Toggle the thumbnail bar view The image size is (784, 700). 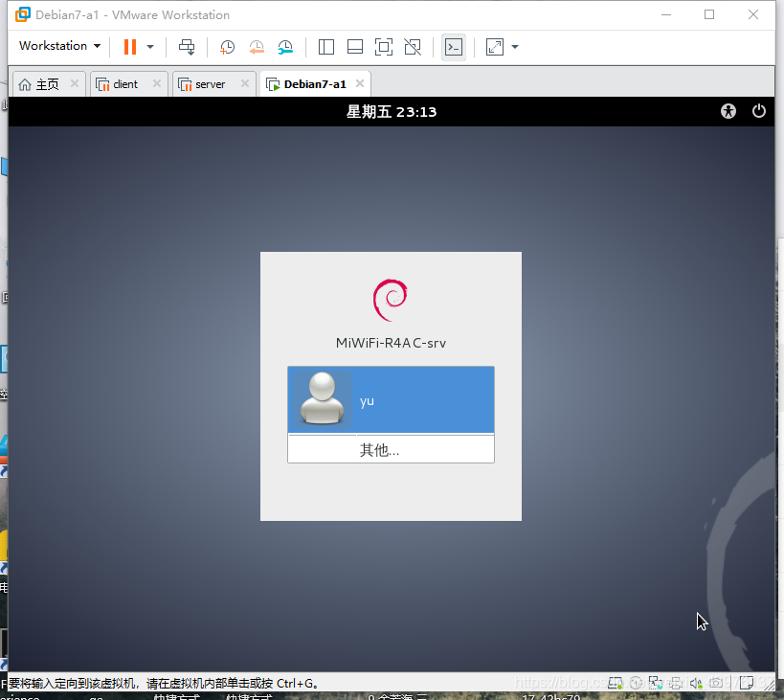point(355,47)
